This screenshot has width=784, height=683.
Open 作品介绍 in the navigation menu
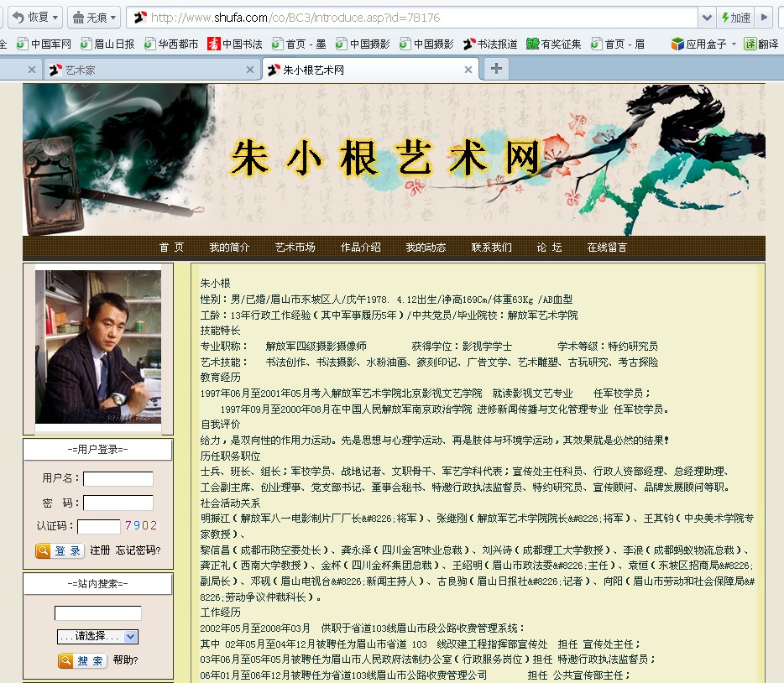[x=361, y=248]
